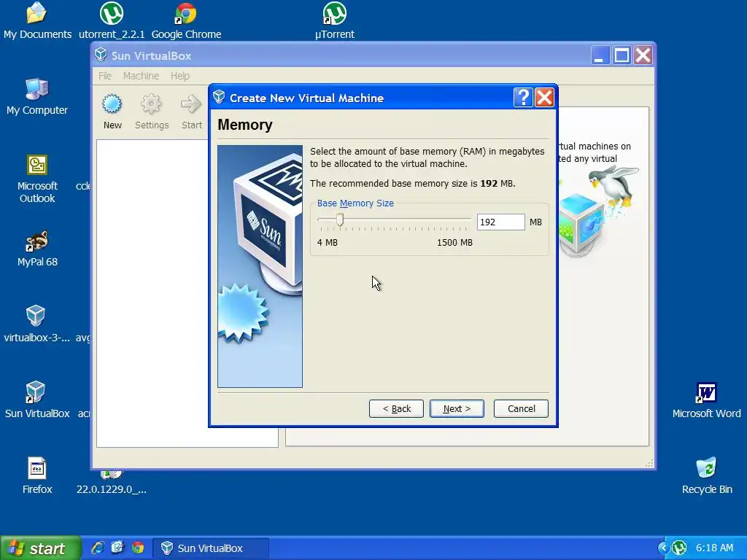The image size is (747, 560).
Task: Click the 1500 MB maximum label
Action: coord(454,242)
